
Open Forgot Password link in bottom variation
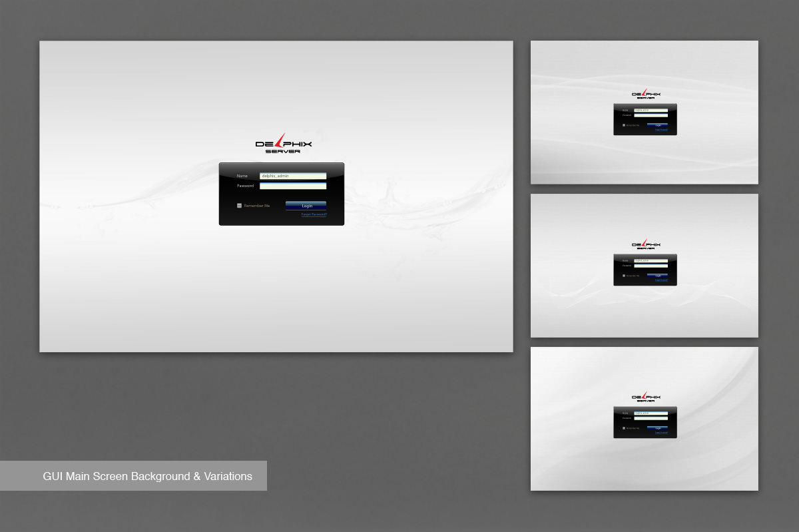click(x=661, y=433)
